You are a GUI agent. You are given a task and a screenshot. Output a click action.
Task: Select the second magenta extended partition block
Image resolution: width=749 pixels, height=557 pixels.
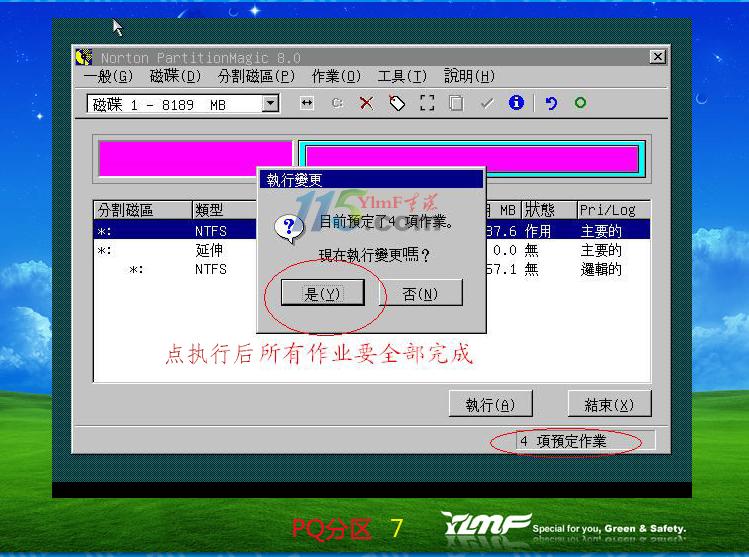[472, 159]
